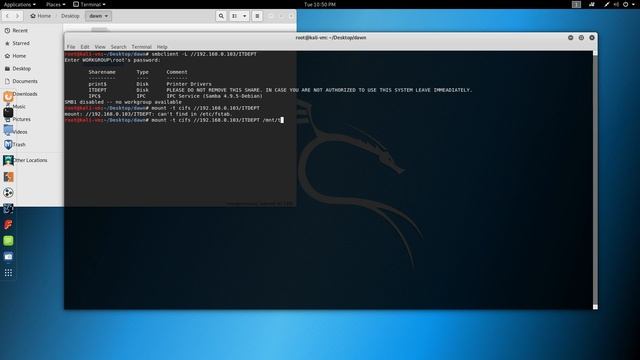Click the search icon in the file manager
Screen dimensions: 640x360
pos(221,16)
